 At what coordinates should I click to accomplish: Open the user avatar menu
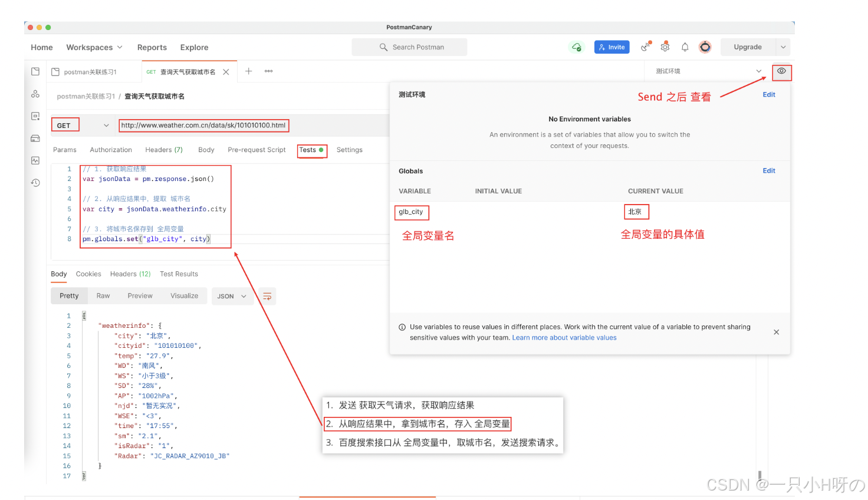pyautogui.click(x=705, y=47)
